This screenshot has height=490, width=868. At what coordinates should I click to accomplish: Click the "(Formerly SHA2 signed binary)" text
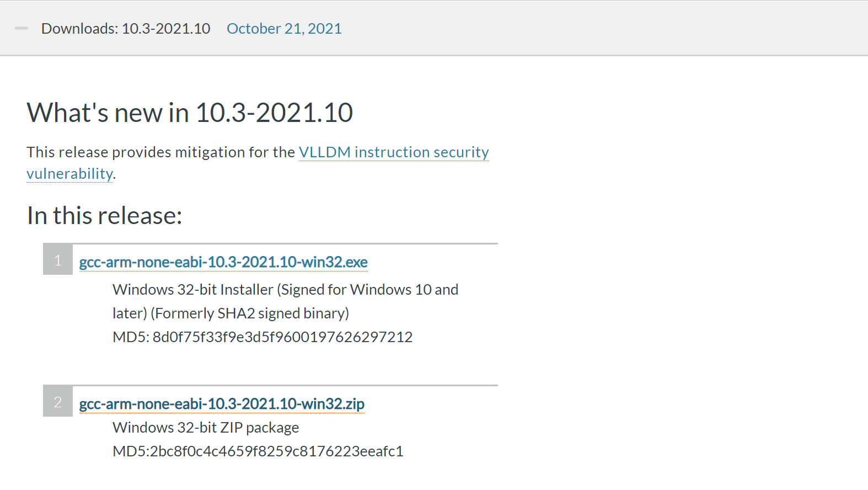[x=250, y=313]
